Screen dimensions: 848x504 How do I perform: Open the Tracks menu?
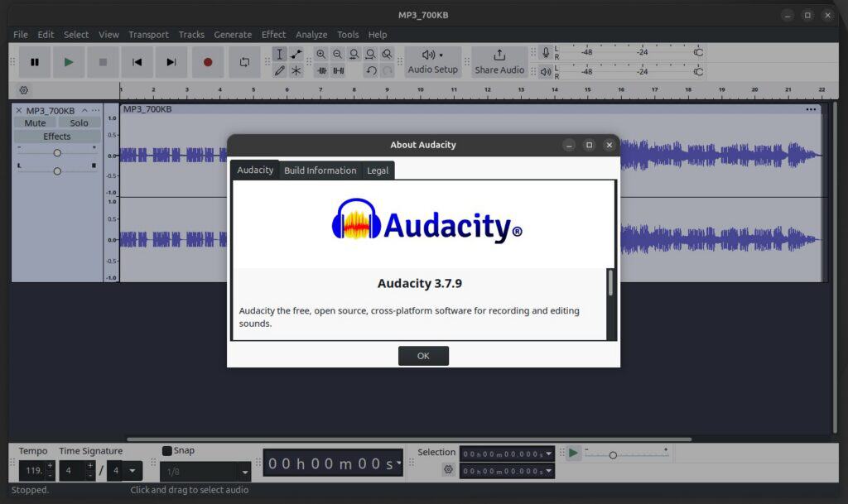click(x=191, y=35)
